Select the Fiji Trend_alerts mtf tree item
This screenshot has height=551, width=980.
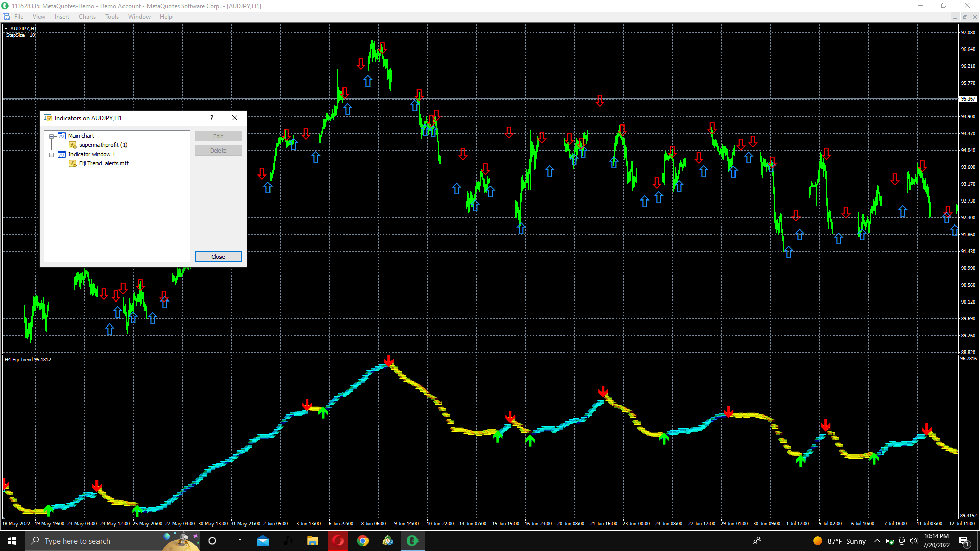point(104,163)
